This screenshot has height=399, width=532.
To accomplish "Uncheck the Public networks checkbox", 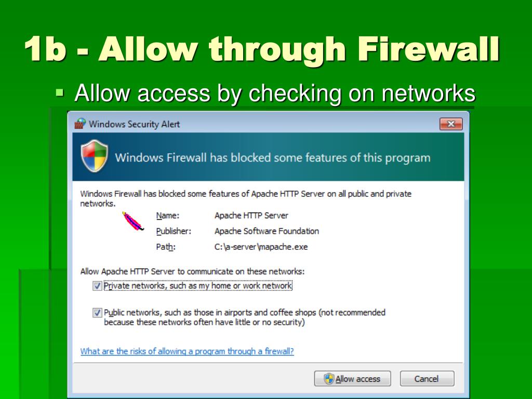I will click(x=97, y=312).
